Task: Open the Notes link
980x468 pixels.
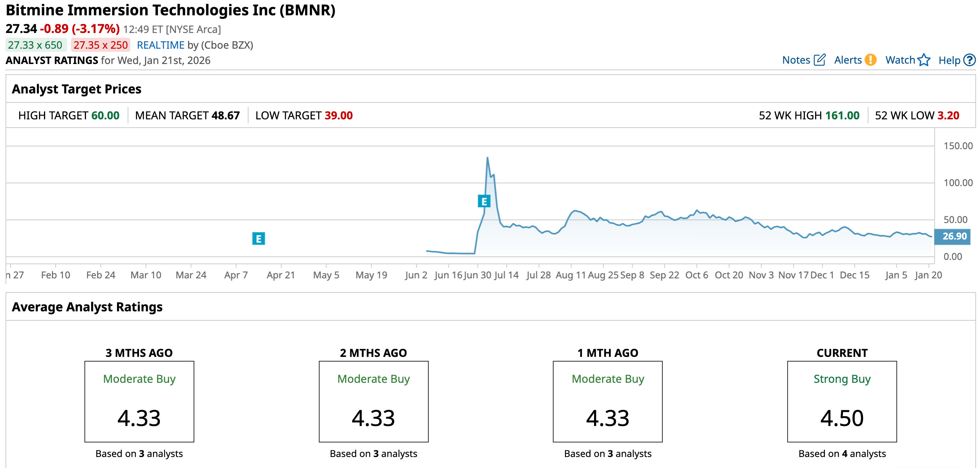Action: click(796, 60)
